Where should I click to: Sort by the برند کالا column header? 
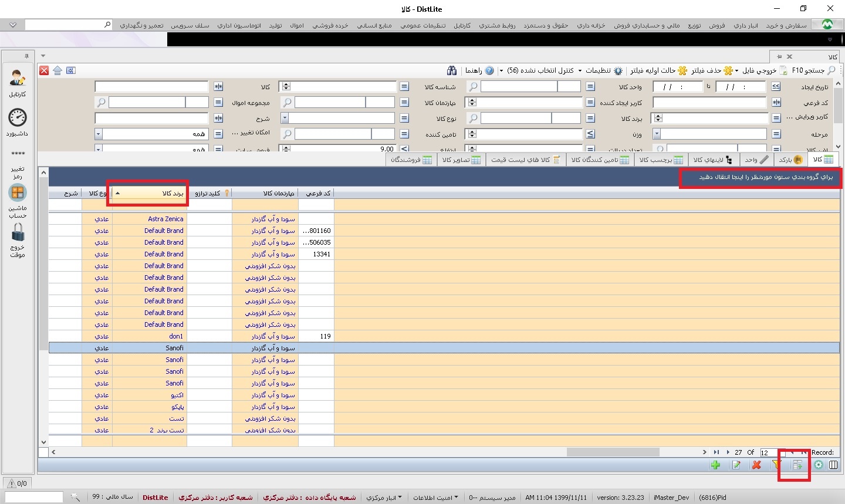tap(150, 193)
